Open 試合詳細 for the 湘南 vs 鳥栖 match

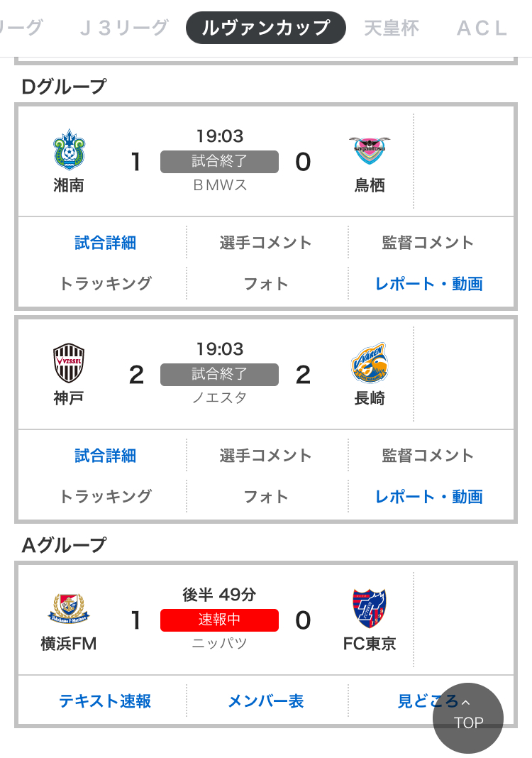[105, 243]
